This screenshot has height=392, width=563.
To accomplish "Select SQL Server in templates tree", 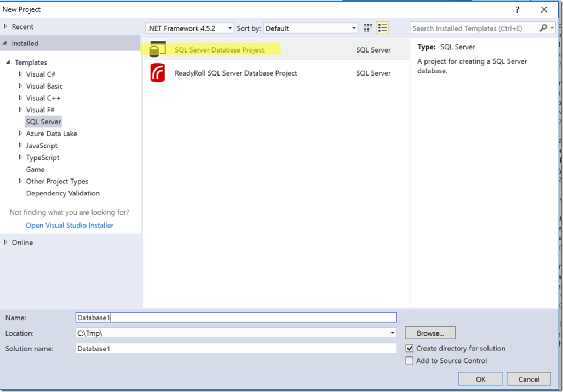I will pyautogui.click(x=43, y=122).
